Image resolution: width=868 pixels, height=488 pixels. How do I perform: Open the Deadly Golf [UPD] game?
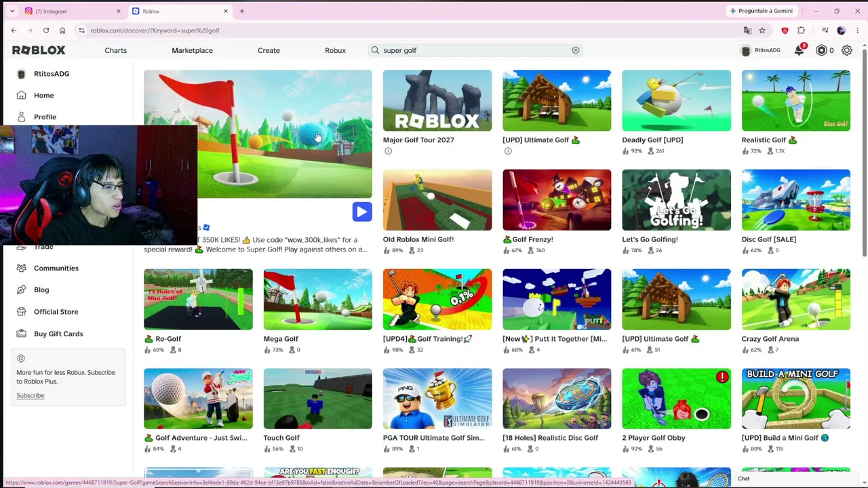(676, 100)
